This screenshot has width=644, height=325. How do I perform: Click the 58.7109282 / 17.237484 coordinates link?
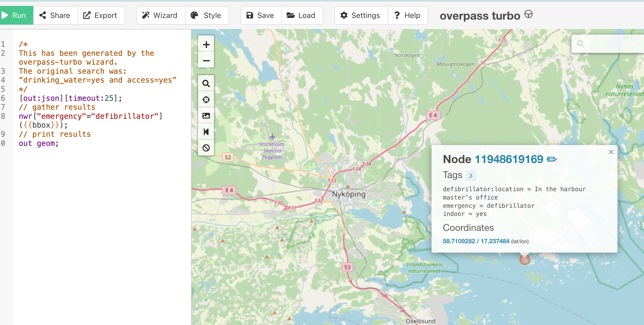click(x=476, y=241)
